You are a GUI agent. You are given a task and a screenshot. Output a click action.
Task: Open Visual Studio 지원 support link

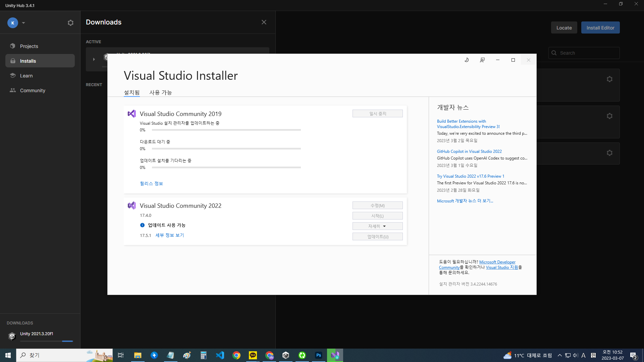pyautogui.click(x=502, y=267)
